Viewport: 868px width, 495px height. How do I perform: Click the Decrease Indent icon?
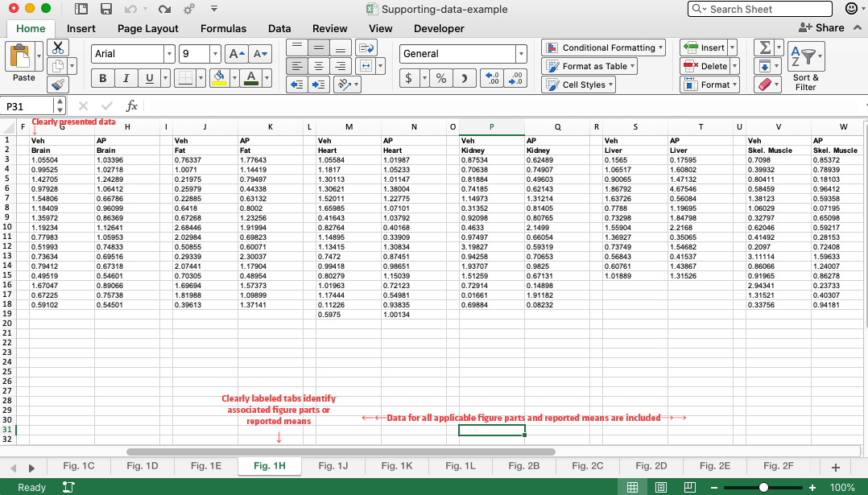[297, 85]
